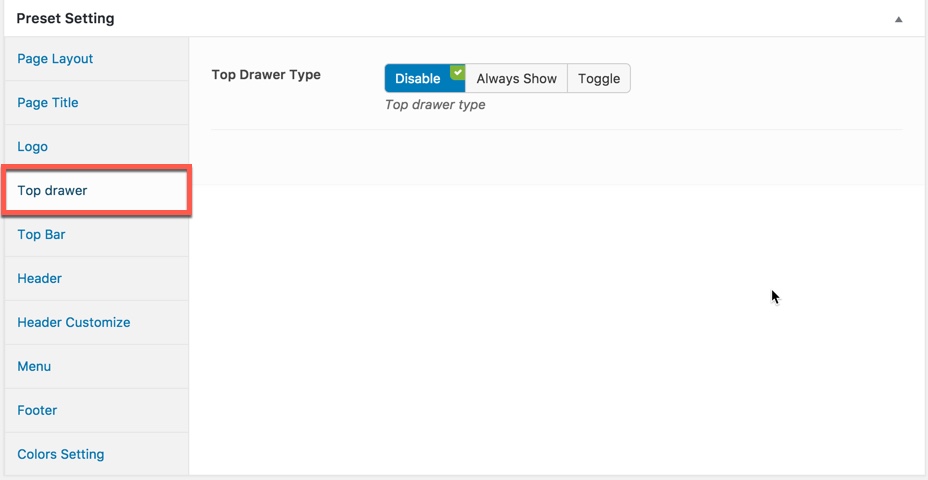Click the Preset Setting panel title

coord(65,18)
